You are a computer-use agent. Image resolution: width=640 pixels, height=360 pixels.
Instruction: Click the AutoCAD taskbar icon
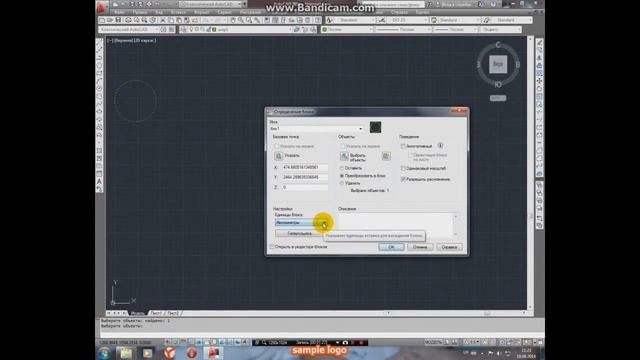[213, 353]
